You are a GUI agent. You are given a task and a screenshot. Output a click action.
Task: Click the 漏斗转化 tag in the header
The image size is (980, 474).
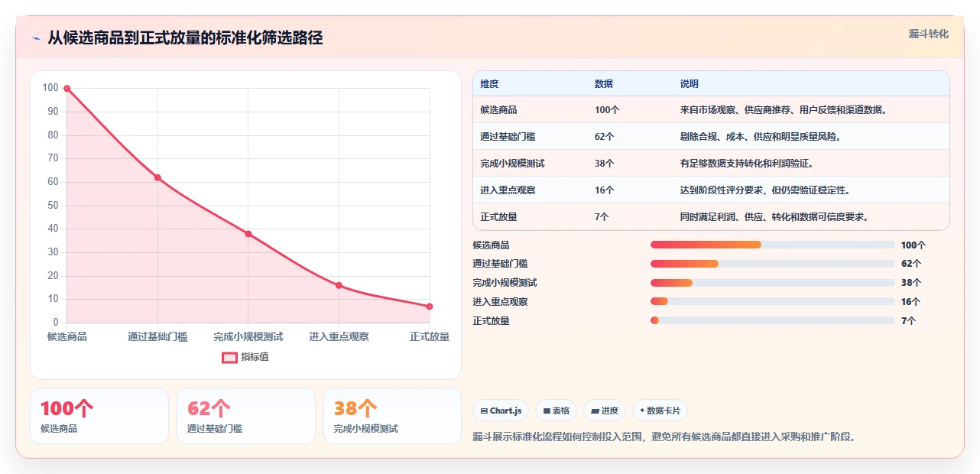click(x=928, y=34)
